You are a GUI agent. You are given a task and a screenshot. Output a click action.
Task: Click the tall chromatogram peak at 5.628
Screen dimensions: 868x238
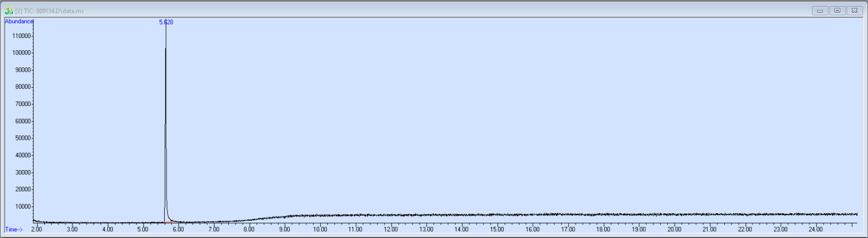165,121
